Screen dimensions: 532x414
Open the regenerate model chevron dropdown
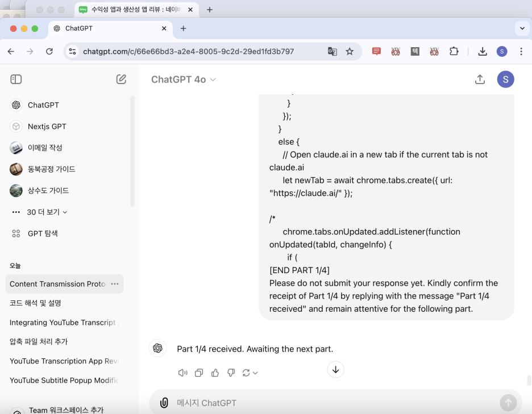(255, 373)
